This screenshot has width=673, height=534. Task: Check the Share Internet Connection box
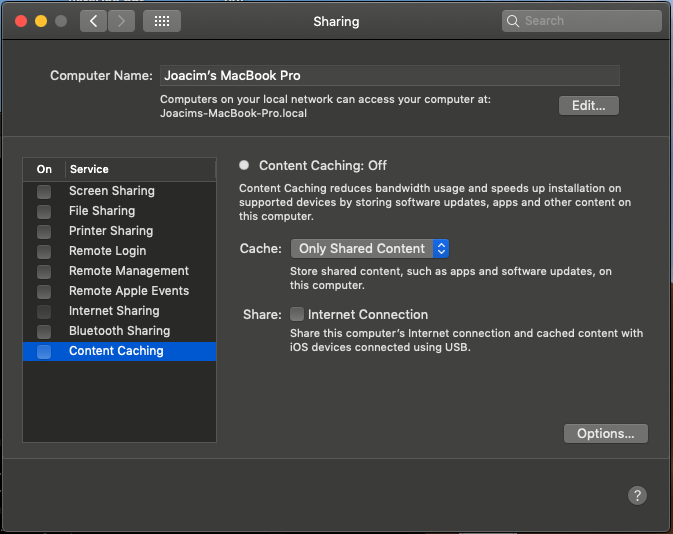(x=297, y=314)
